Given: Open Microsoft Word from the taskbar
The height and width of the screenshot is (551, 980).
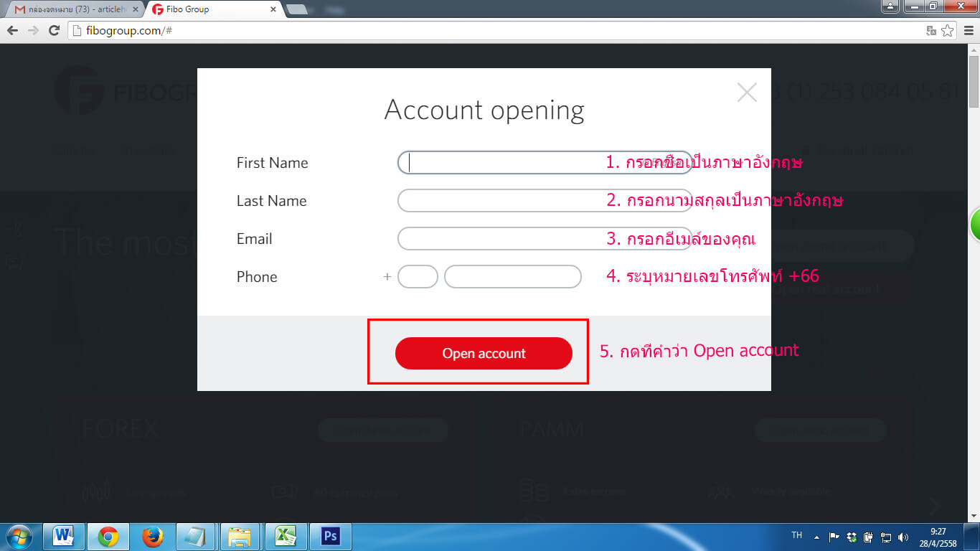Looking at the screenshot, I should click(x=64, y=536).
